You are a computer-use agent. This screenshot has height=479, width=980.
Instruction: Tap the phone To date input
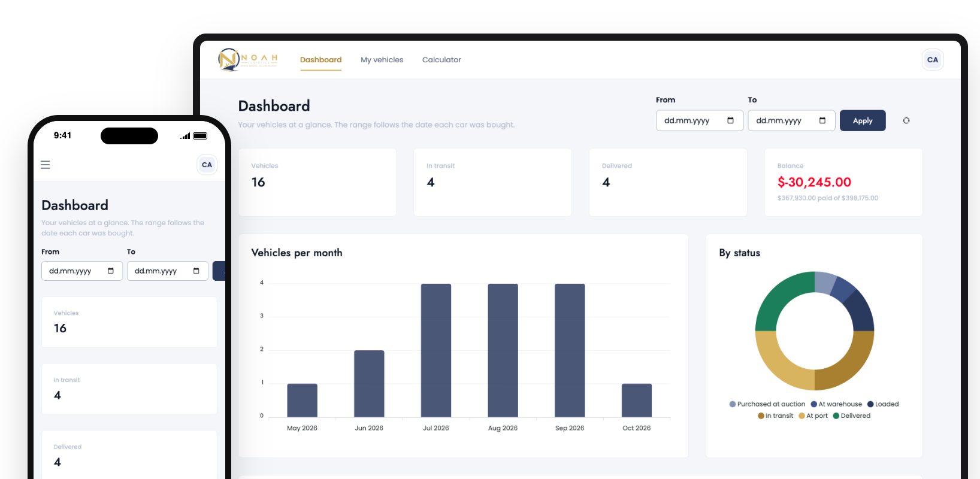pos(168,271)
